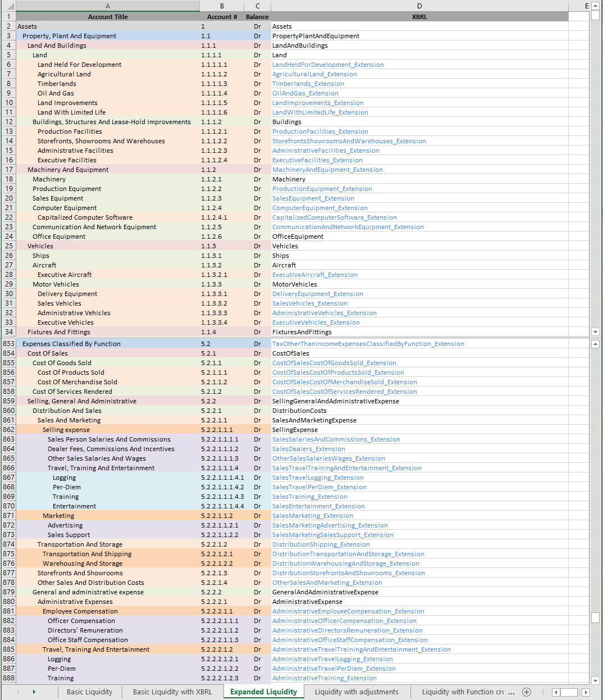
Task: Add a new sheet with the plus button
Action: tap(527, 692)
